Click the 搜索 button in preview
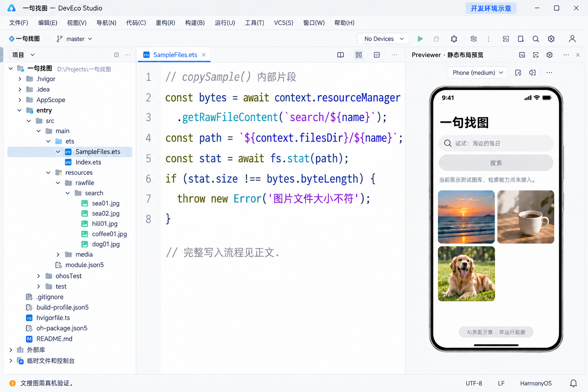This screenshot has width=588, height=392. tap(496, 163)
